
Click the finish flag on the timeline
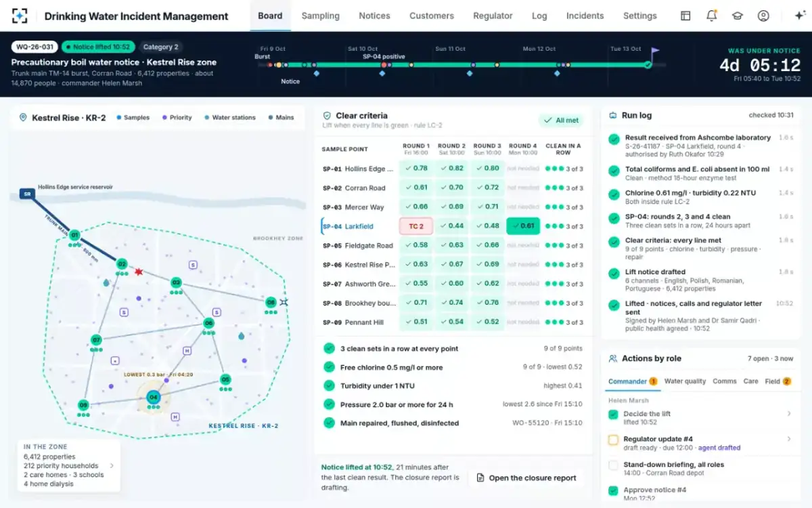point(654,51)
